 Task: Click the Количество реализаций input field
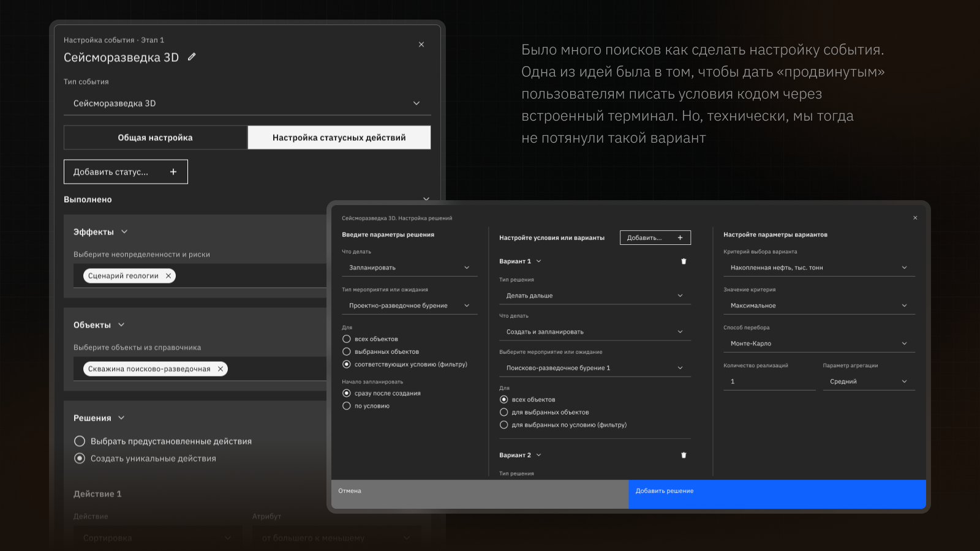(x=769, y=381)
